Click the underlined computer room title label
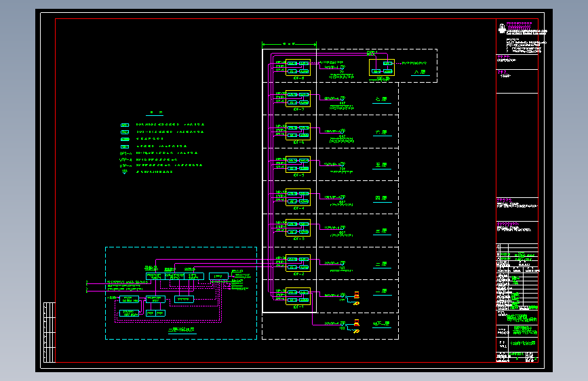 tap(182, 330)
